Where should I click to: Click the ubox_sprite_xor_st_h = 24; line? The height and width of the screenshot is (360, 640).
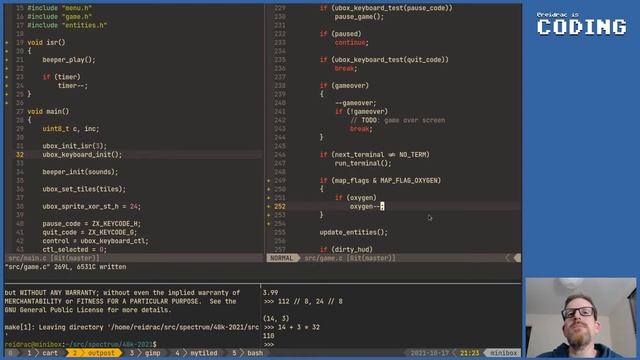(91, 207)
